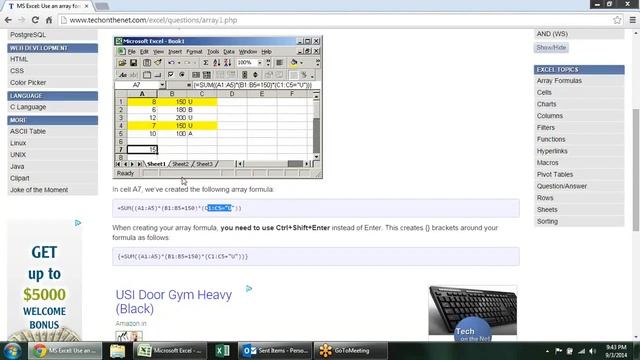640x360 pixels.
Task: Reload the page with the refresh icon
Action: point(35,20)
